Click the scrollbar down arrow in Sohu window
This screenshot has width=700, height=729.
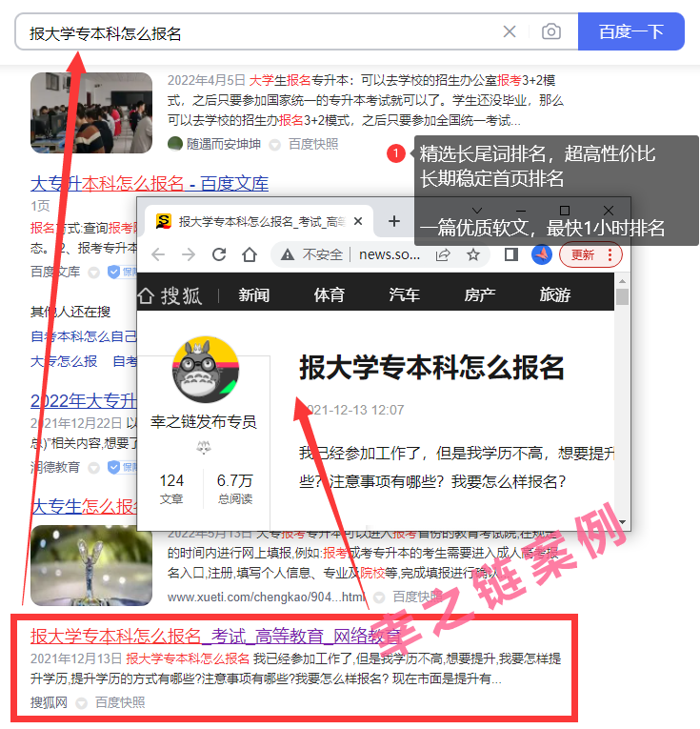point(623,522)
